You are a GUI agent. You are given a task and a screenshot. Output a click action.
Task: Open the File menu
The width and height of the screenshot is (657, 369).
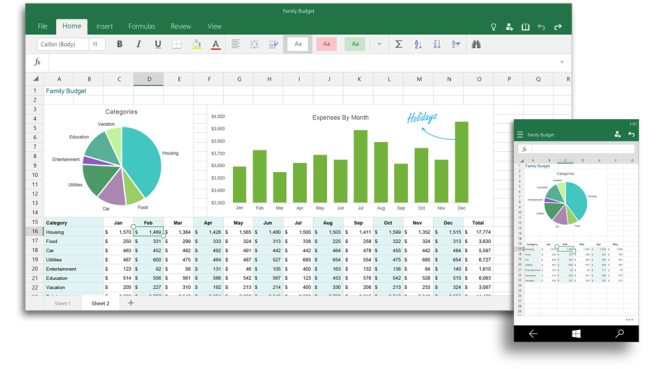click(42, 26)
